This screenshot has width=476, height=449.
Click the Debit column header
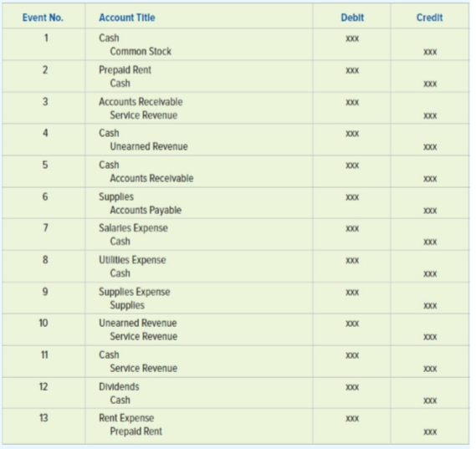(352, 18)
